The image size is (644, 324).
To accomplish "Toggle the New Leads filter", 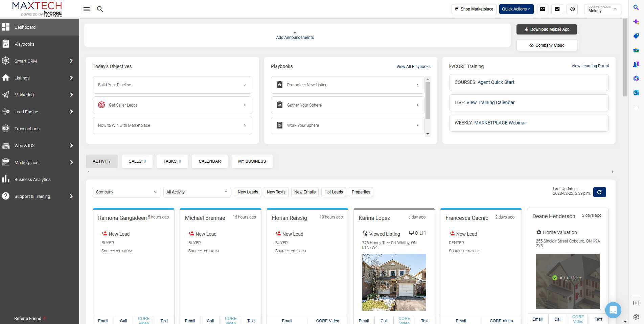I will [248, 192].
